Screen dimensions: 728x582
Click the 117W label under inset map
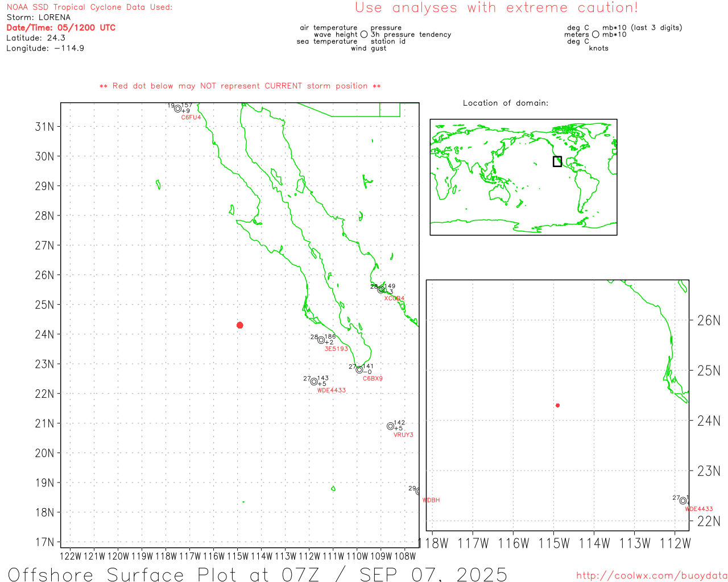tap(473, 543)
